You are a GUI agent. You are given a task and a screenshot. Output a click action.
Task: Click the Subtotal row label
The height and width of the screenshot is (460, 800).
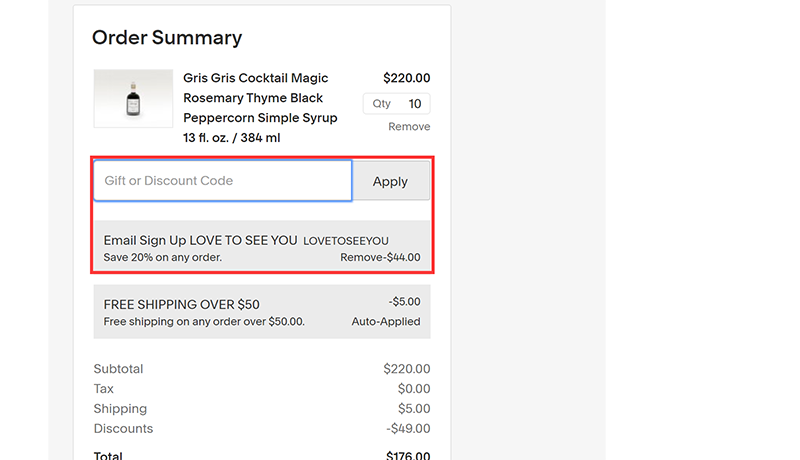pos(118,369)
